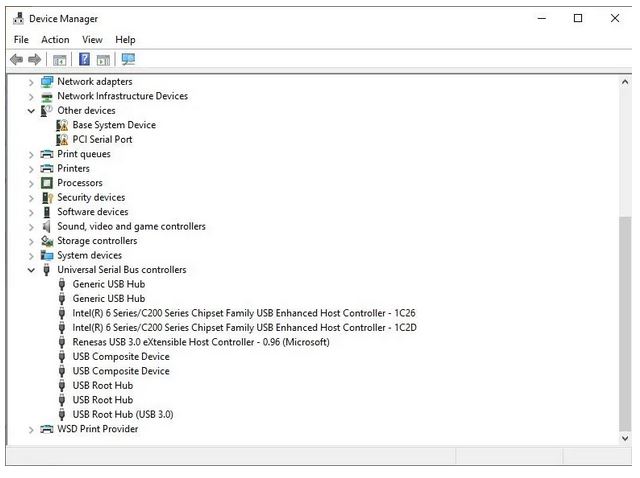Open the File menu
The width and height of the screenshot is (640, 478).
click(x=21, y=40)
